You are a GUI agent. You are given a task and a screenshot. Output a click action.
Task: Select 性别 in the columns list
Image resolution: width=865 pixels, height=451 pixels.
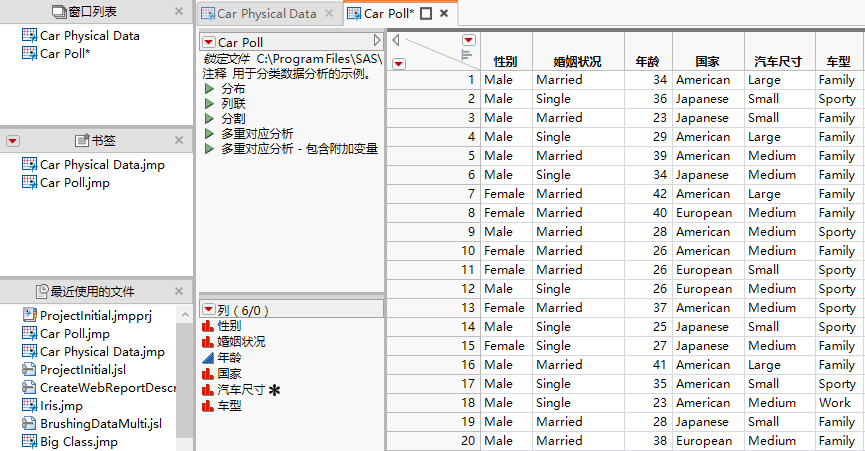pyautogui.click(x=229, y=326)
